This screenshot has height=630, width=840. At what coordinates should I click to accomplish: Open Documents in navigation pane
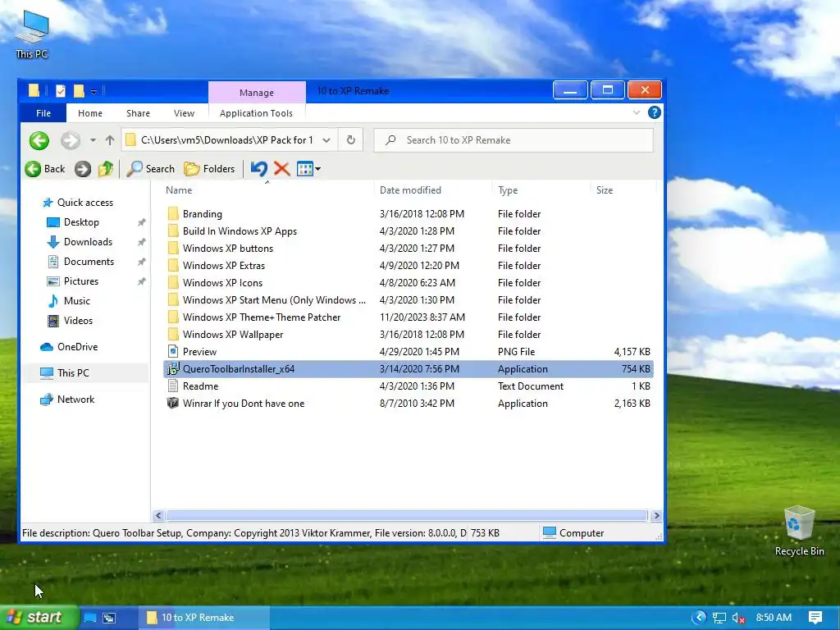[x=81, y=262]
